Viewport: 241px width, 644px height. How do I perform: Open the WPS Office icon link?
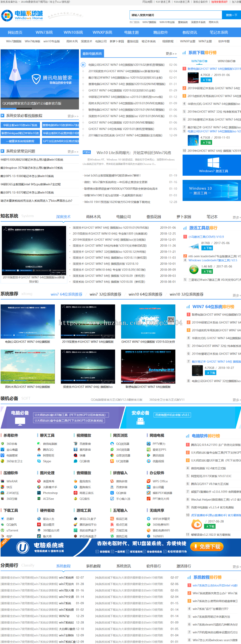click(149, 481)
